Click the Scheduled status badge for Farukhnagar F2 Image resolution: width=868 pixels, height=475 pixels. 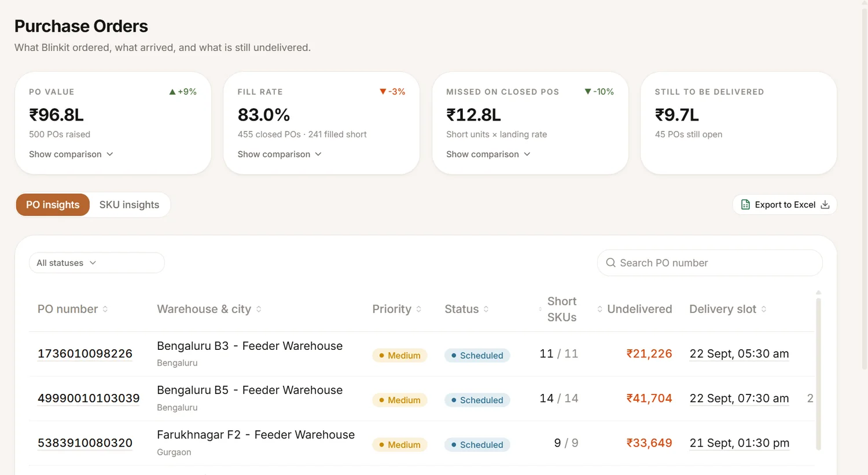[x=477, y=445]
